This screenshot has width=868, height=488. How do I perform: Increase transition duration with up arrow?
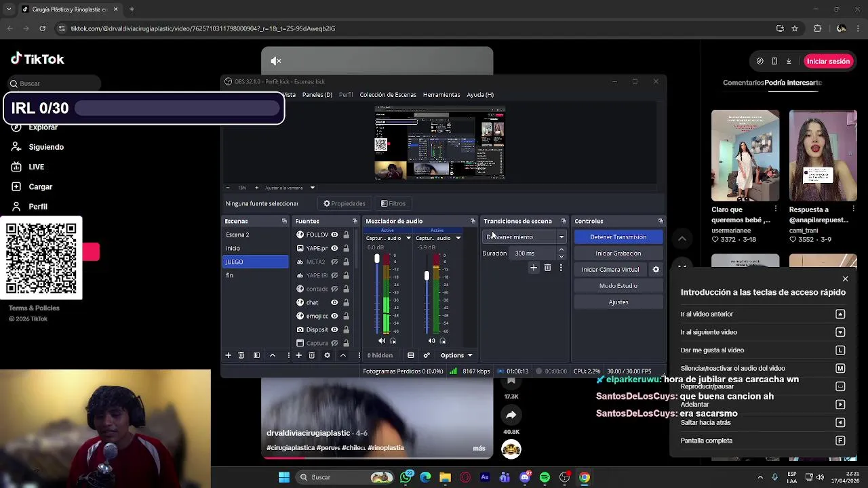561,250
